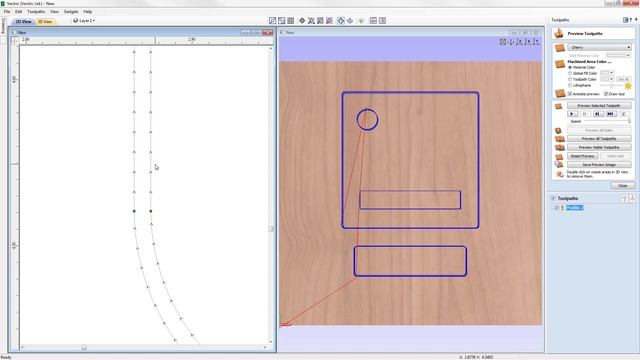Viewport: 640px width, 360px height.
Task: Move toolpath up with the up arrow
Action: 624,198
